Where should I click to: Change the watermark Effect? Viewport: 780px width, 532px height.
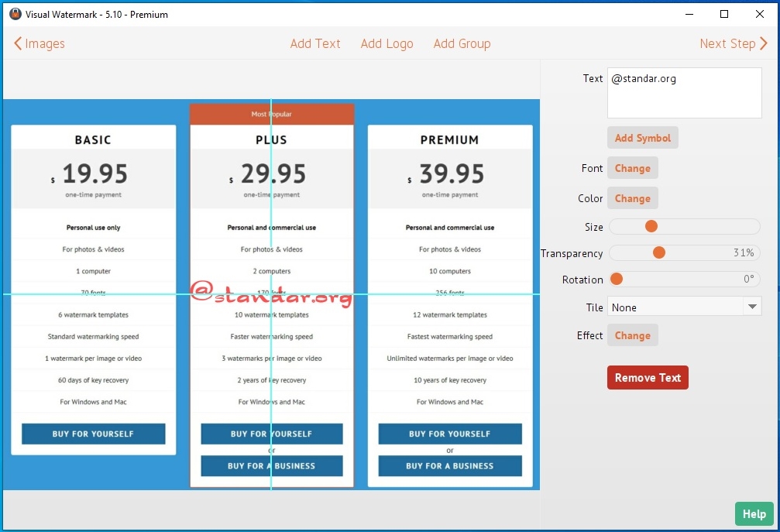click(x=632, y=335)
